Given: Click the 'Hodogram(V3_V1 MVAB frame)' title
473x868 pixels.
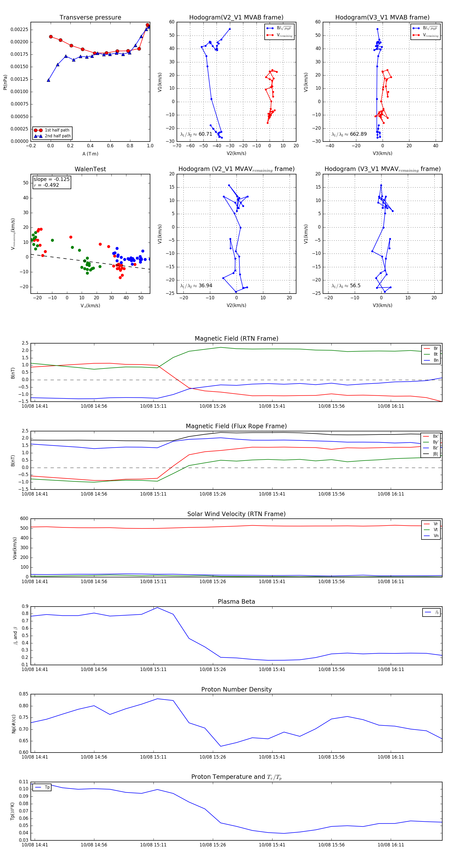Looking at the screenshot, I should pos(382,17).
